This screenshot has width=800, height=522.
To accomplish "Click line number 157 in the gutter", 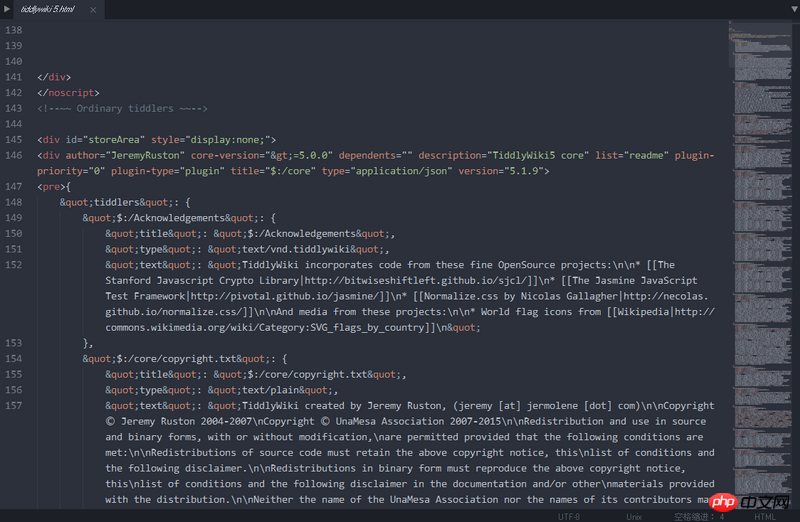I will pyautogui.click(x=14, y=406).
